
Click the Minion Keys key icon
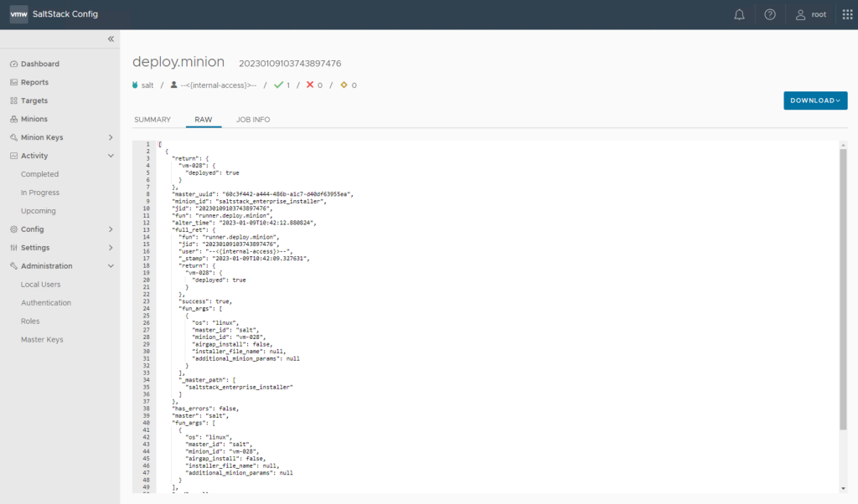point(13,137)
